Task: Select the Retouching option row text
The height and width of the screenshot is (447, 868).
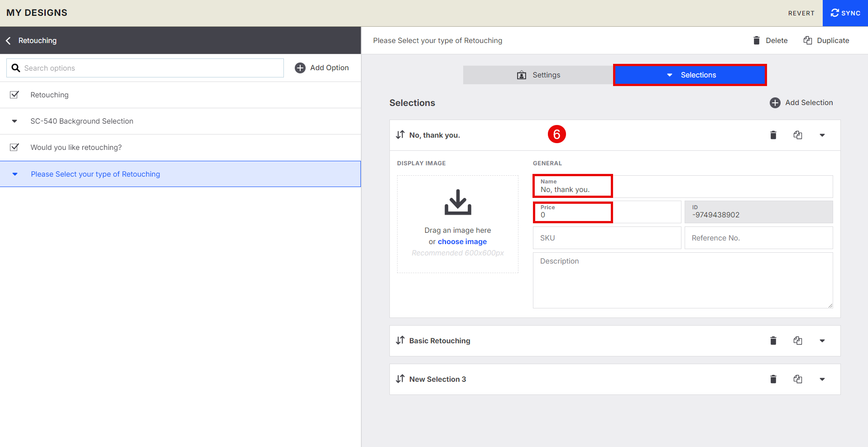Action: 49,95
